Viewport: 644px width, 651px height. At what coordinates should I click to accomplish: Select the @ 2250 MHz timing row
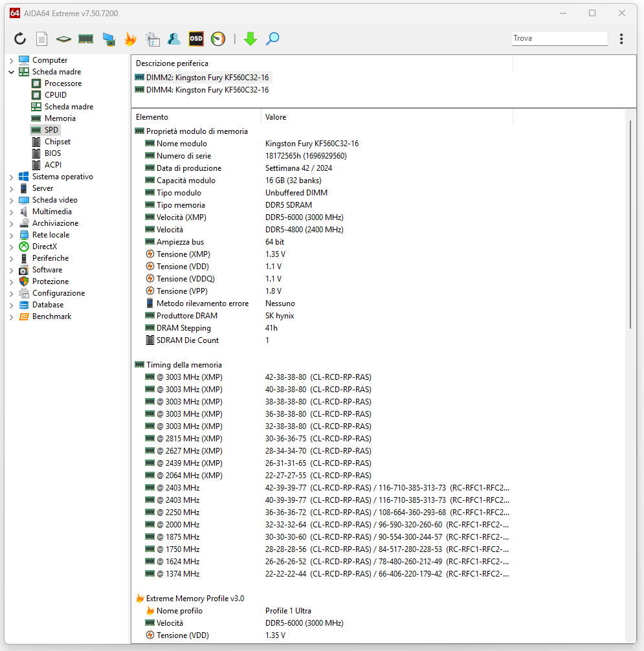click(322, 513)
